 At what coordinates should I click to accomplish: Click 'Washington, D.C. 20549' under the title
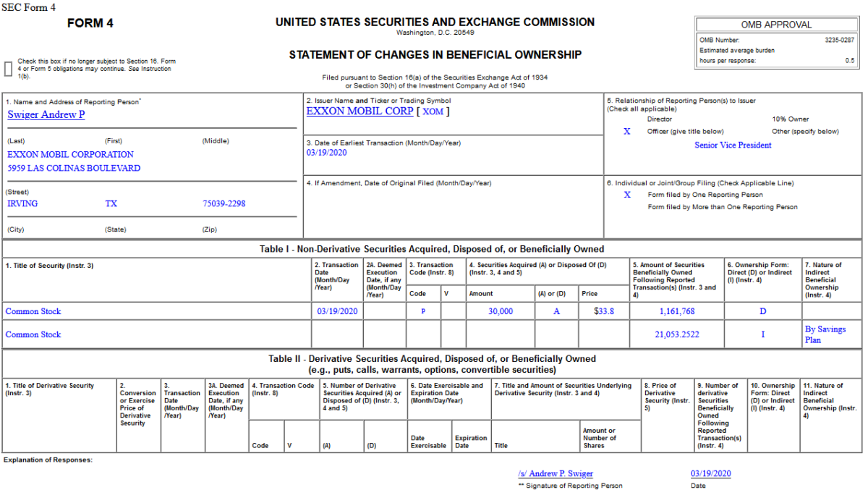435,33
